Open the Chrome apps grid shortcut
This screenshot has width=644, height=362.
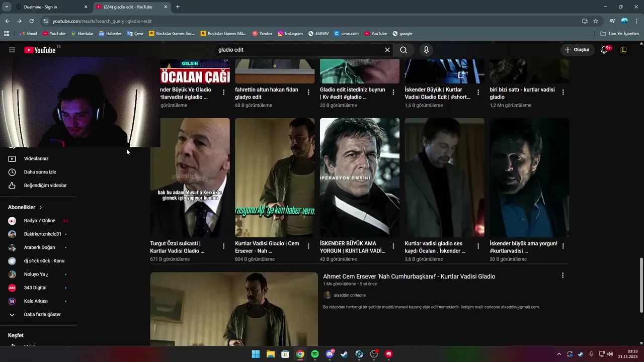[x=7, y=34]
